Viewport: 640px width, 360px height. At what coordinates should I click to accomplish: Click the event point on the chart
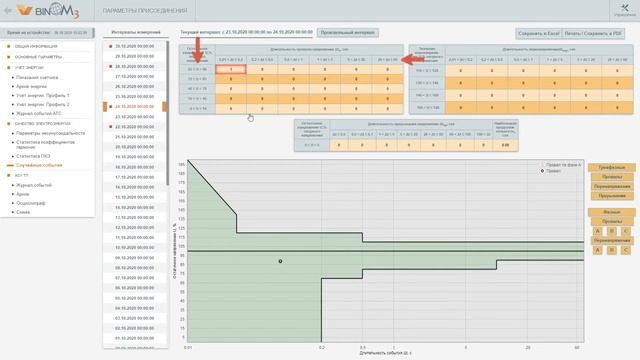pyautogui.click(x=280, y=261)
